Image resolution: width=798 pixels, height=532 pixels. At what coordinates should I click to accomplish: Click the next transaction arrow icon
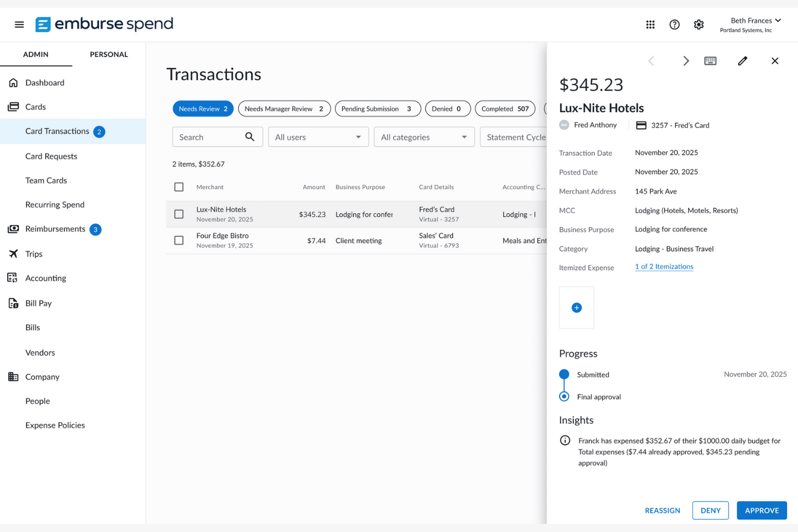pos(686,61)
